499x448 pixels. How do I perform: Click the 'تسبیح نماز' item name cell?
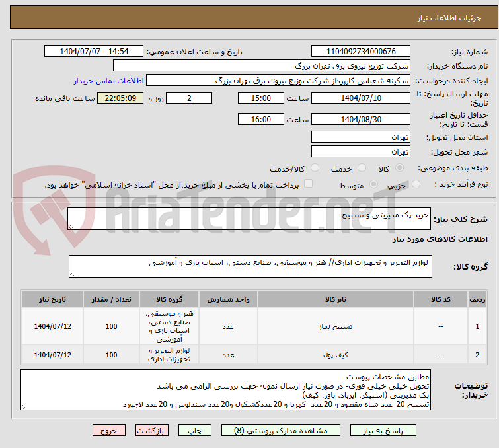336,326
